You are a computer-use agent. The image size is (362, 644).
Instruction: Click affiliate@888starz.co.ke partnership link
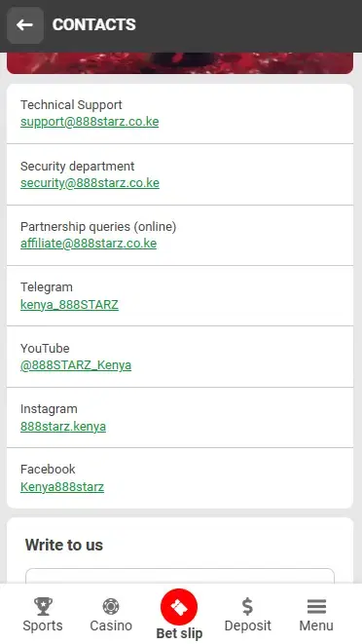click(x=89, y=244)
